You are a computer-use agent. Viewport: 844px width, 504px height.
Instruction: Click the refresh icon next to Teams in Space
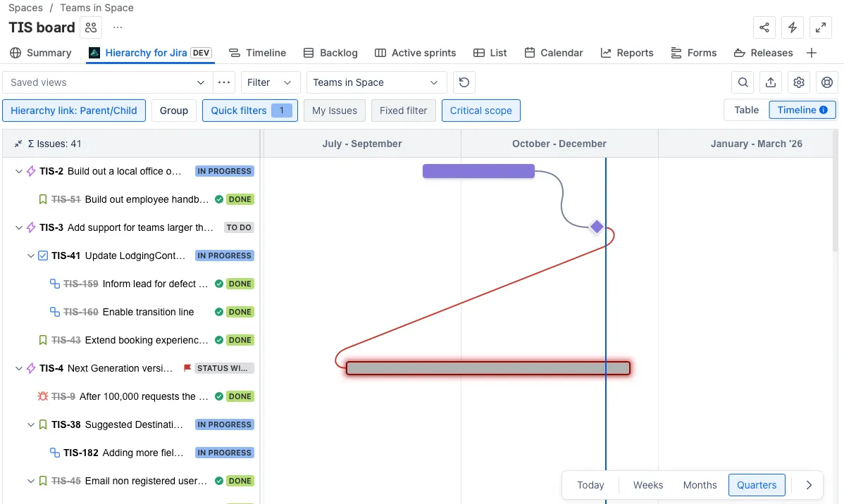[464, 82]
